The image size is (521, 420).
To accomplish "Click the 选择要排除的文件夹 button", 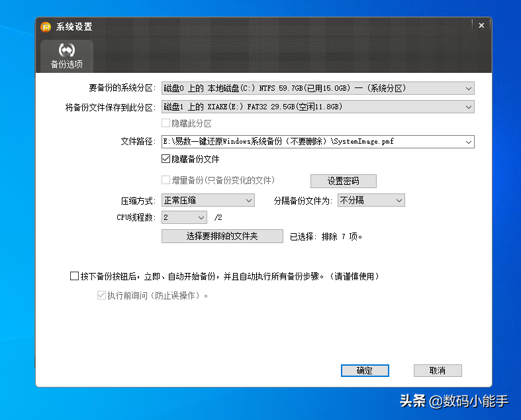I will (222, 236).
